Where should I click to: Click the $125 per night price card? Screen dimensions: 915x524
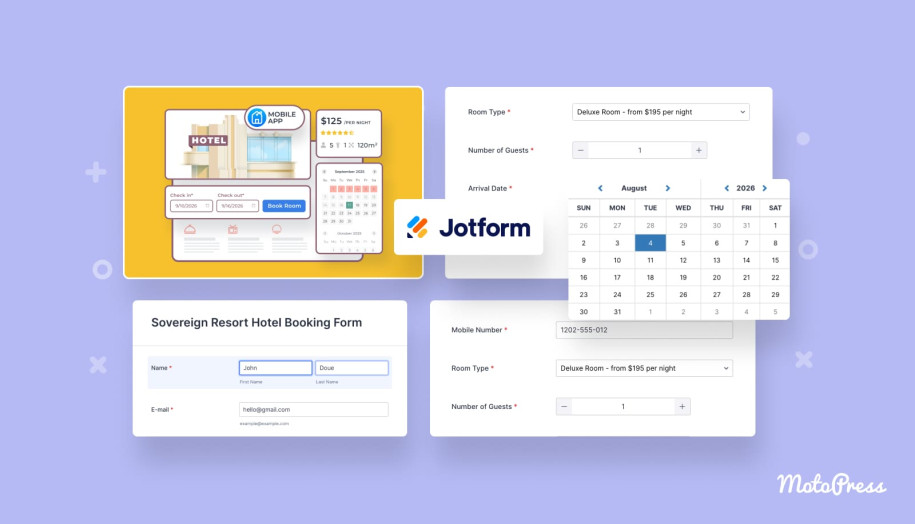click(x=348, y=133)
